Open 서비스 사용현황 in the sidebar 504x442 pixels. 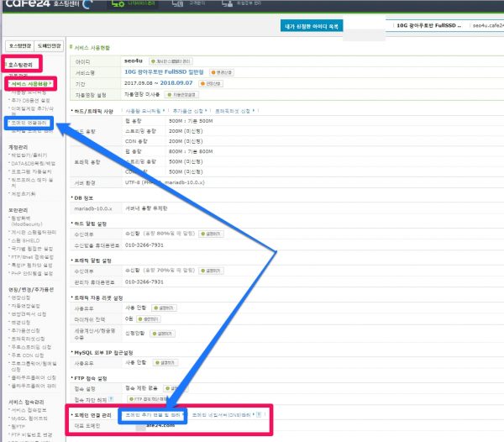[32, 84]
